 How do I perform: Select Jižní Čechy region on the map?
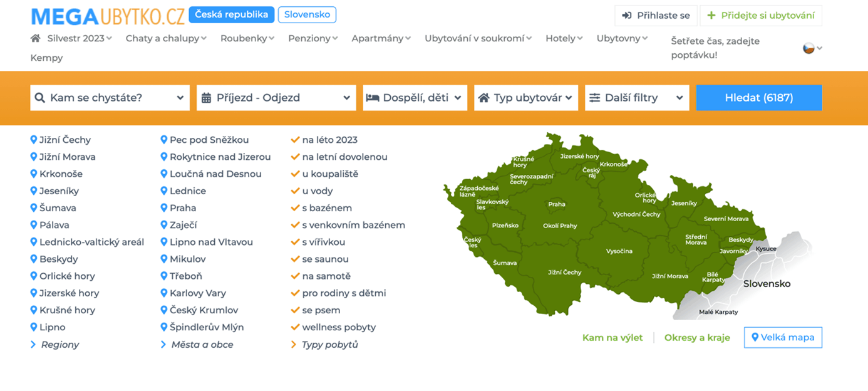564,273
